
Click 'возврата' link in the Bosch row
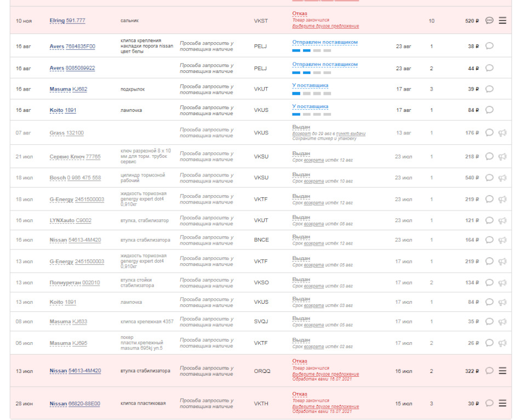314,181
